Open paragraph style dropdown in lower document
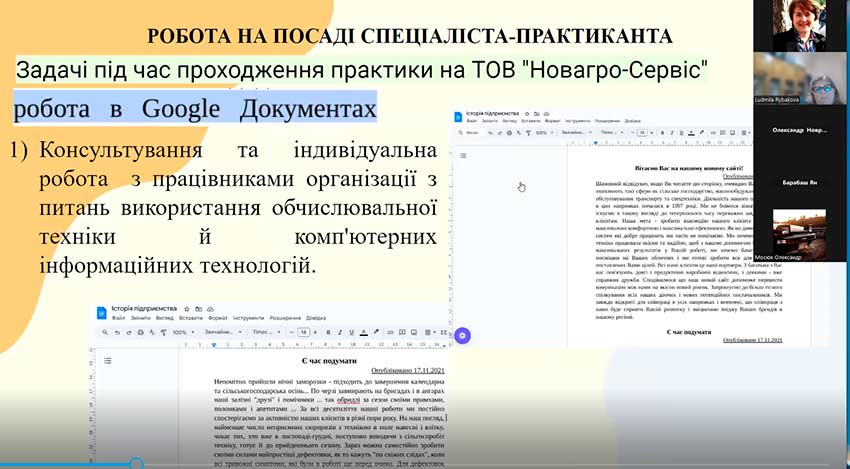The height and width of the screenshot is (469, 850). 222,332
